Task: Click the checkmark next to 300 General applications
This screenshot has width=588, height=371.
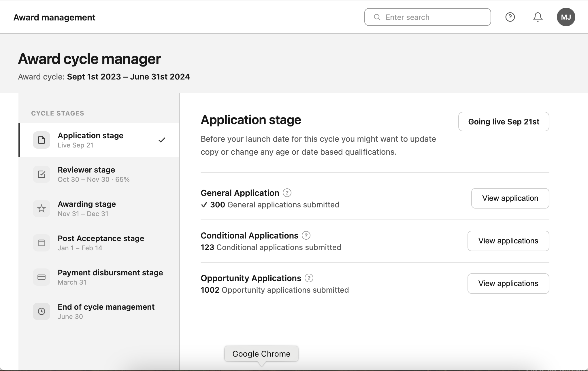Action: (x=204, y=205)
